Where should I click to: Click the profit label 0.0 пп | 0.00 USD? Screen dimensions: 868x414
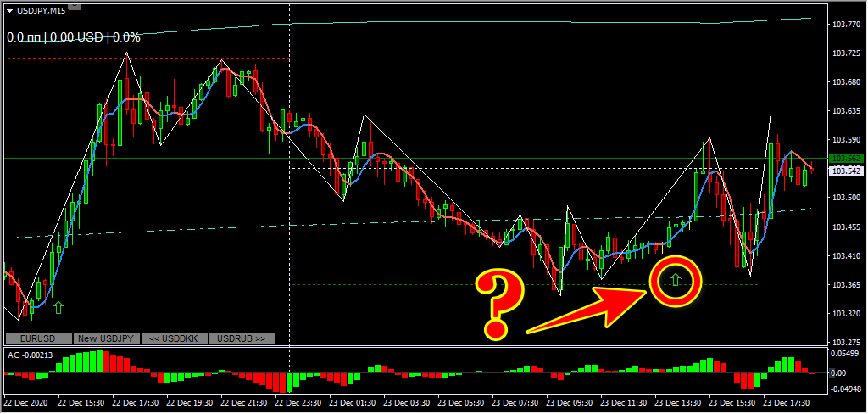point(54,37)
